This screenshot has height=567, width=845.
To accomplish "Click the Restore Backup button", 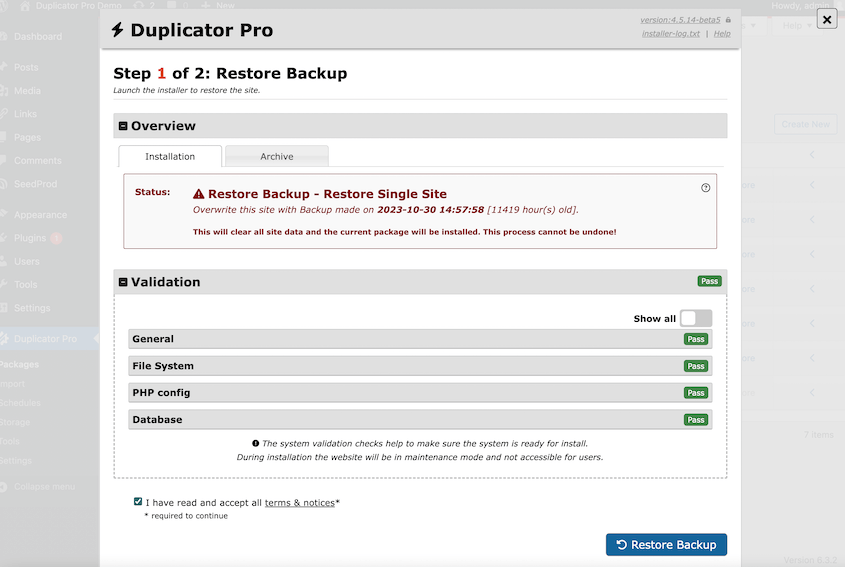I will point(666,544).
